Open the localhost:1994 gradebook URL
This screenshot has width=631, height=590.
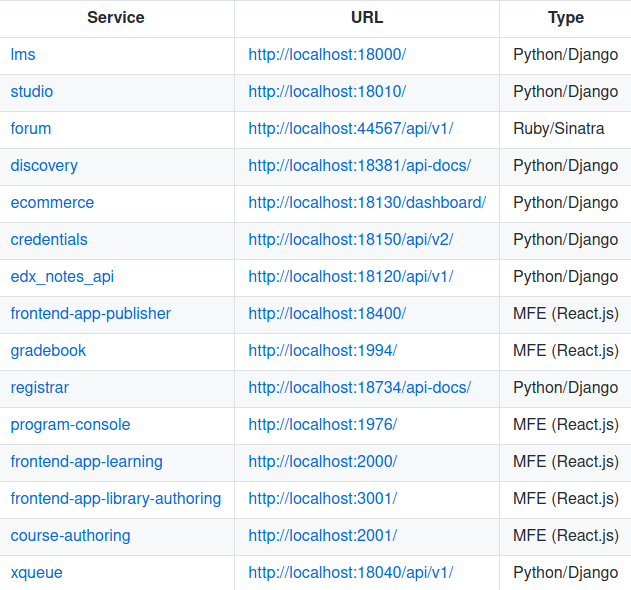323,351
